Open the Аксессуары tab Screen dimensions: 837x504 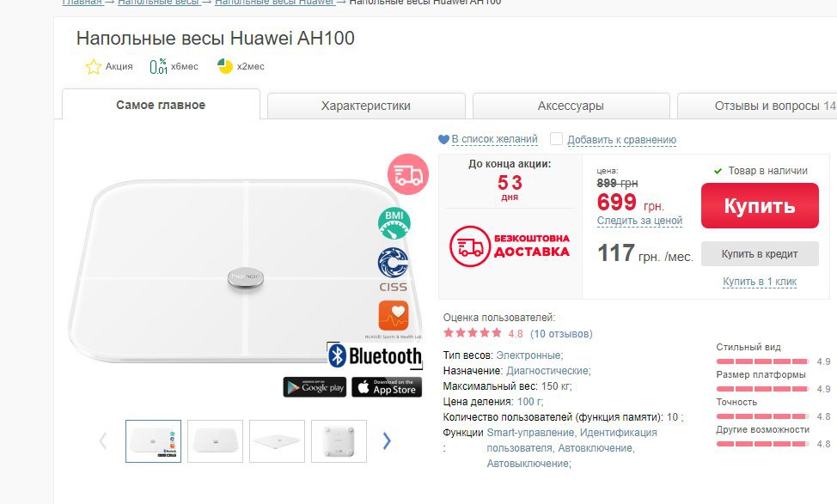coord(571,106)
